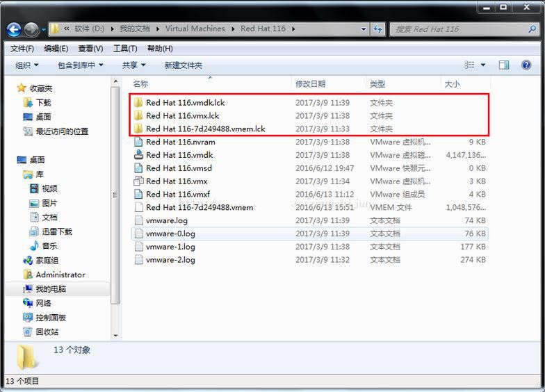Open the help question mark icon
545x392 pixels.
pos(526,65)
